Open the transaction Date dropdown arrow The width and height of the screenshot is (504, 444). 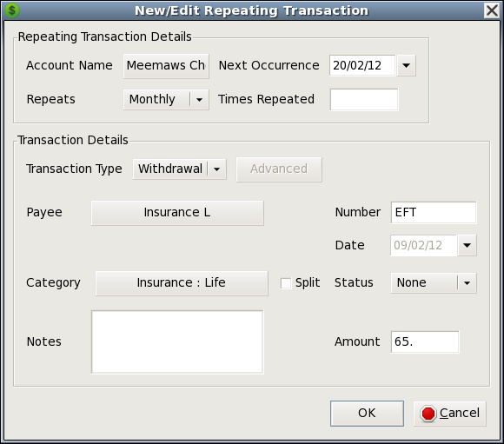point(467,245)
